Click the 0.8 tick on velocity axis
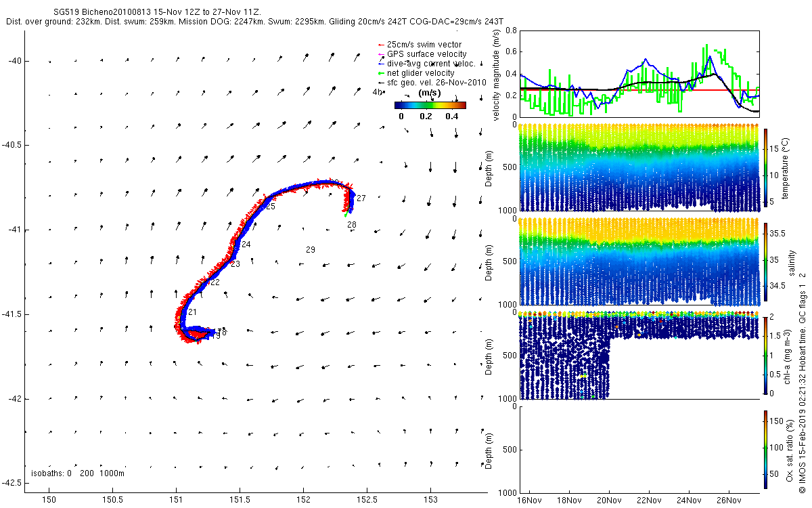 click(x=510, y=30)
